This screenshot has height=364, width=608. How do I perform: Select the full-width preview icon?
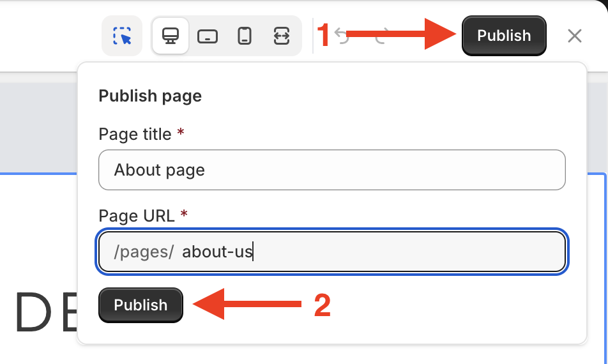tap(282, 36)
